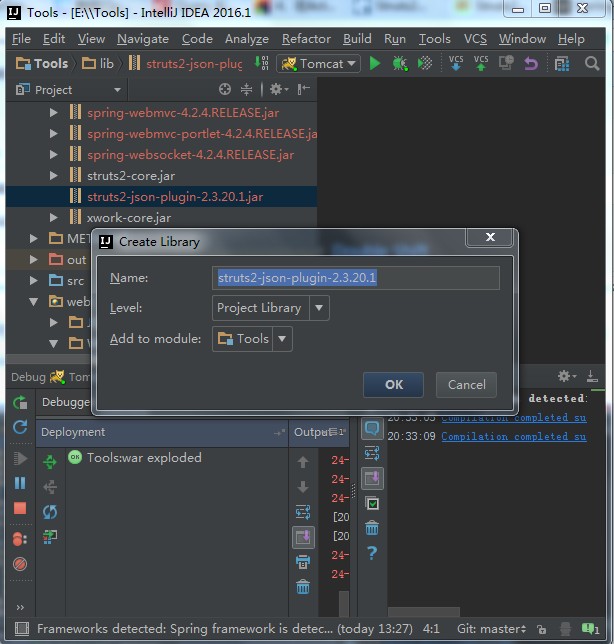The image size is (614, 644).
Task: Click VCS commit changes icon
Action: (x=481, y=63)
